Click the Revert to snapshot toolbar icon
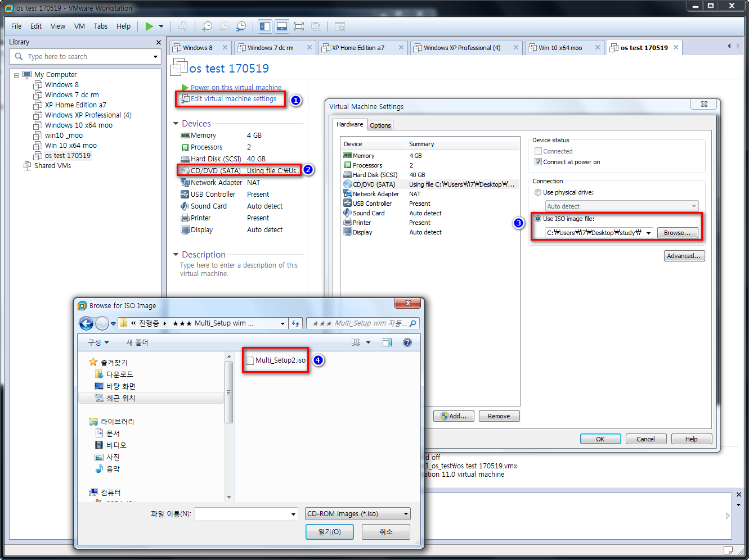 (224, 26)
